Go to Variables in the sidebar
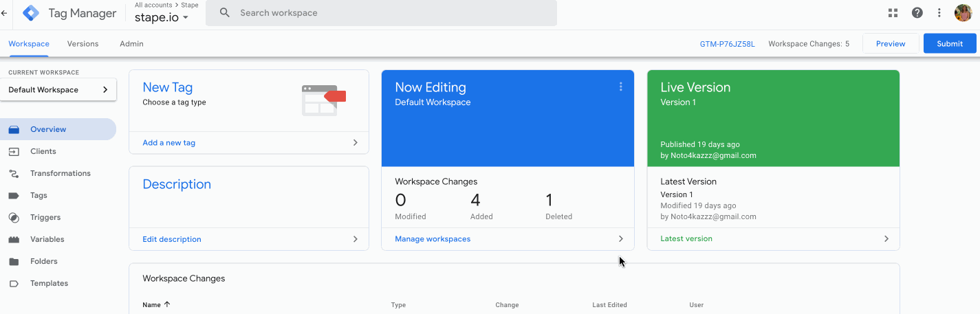This screenshot has width=980, height=314. (47, 239)
